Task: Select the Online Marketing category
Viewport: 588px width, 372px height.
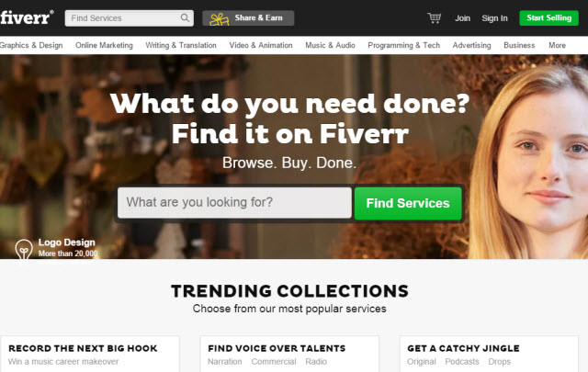Action: coord(104,45)
